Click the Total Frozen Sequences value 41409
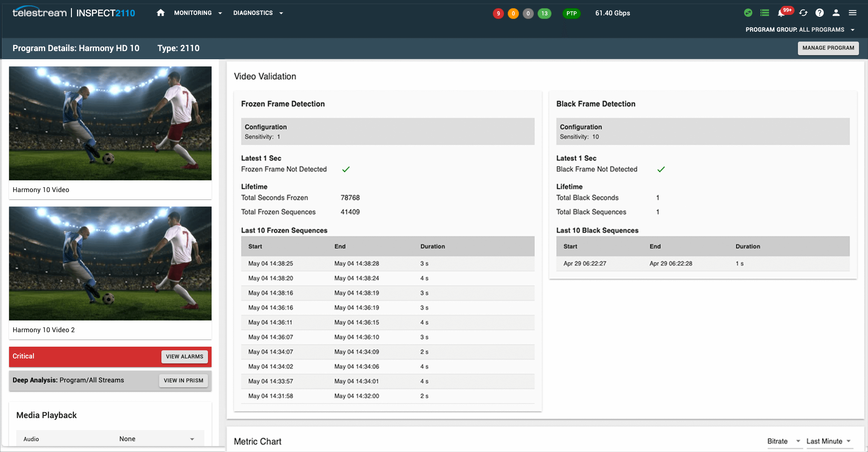 (350, 212)
